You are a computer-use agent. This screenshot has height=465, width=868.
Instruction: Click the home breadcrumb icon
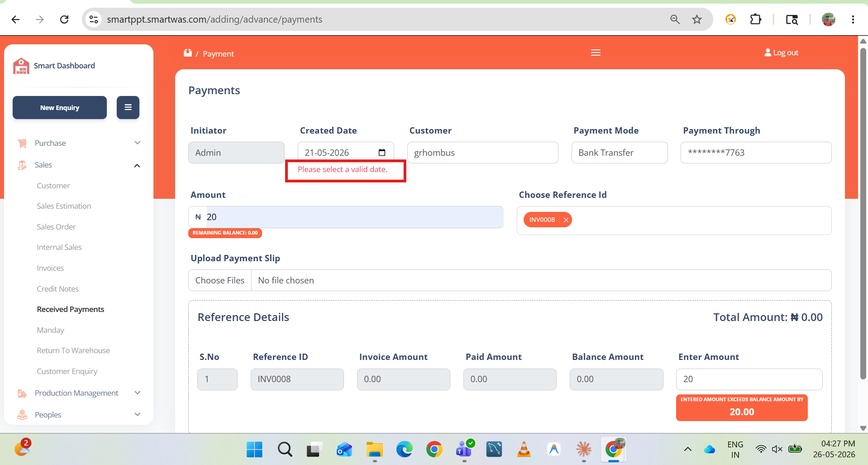[x=188, y=53]
